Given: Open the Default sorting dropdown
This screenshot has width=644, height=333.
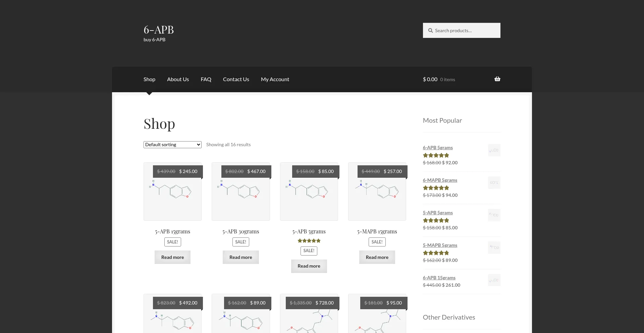Looking at the screenshot, I should tap(172, 145).
